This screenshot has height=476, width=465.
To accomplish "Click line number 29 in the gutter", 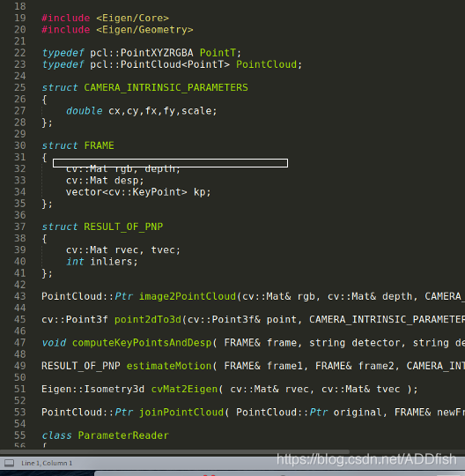I will [20, 134].
